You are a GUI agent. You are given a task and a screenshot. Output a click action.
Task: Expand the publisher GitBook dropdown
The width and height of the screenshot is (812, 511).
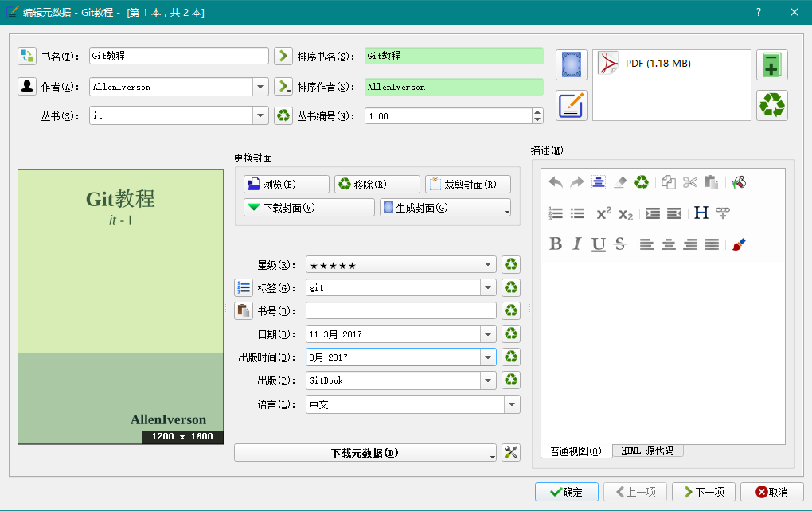(x=488, y=380)
